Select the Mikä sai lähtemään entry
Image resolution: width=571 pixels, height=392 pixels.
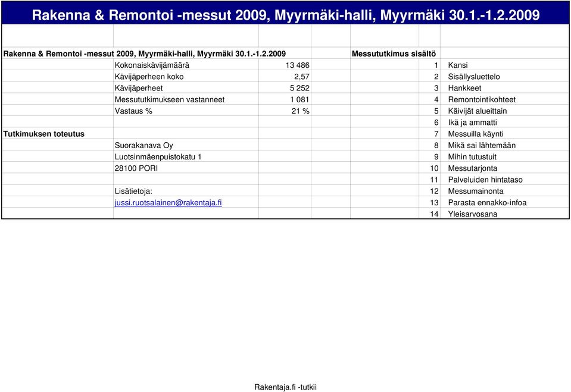482,145
